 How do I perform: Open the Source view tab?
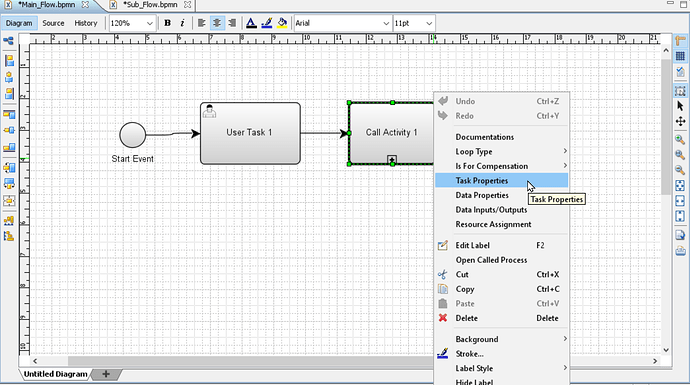[53, 23]
